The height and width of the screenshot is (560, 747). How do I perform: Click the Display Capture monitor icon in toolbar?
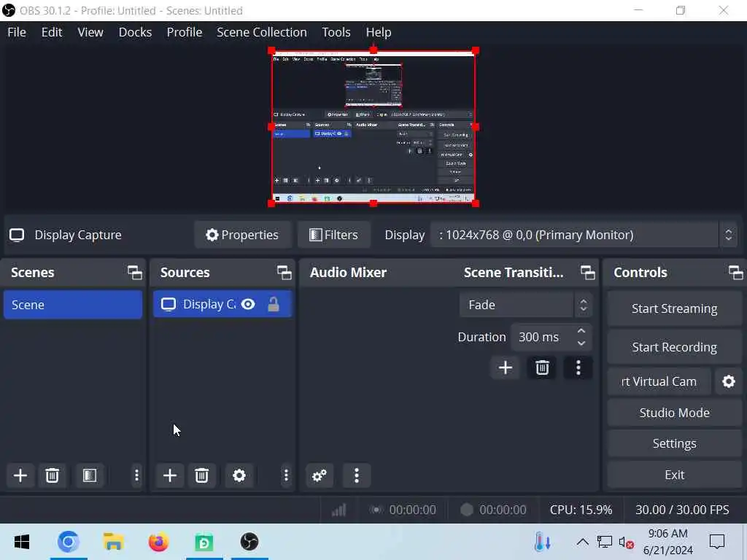click(18, 236)
